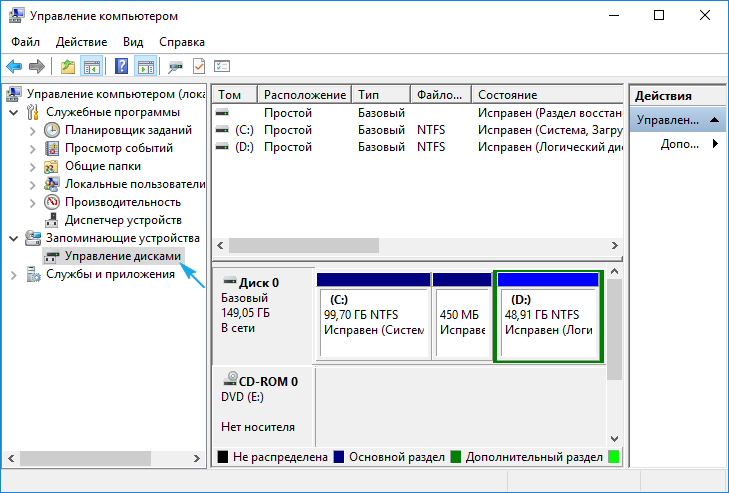Click the Back arrow toolbar icon
The image size is (729, 493).
tap(14, 67)
